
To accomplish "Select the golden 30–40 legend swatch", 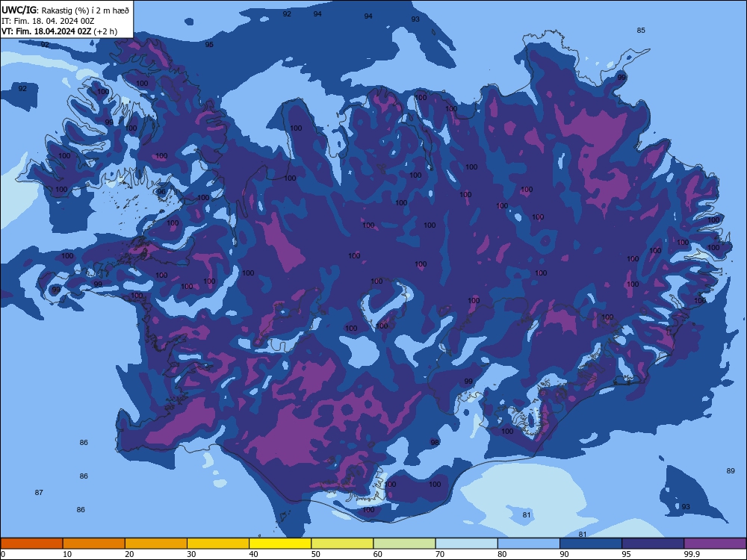I will 218,544.
